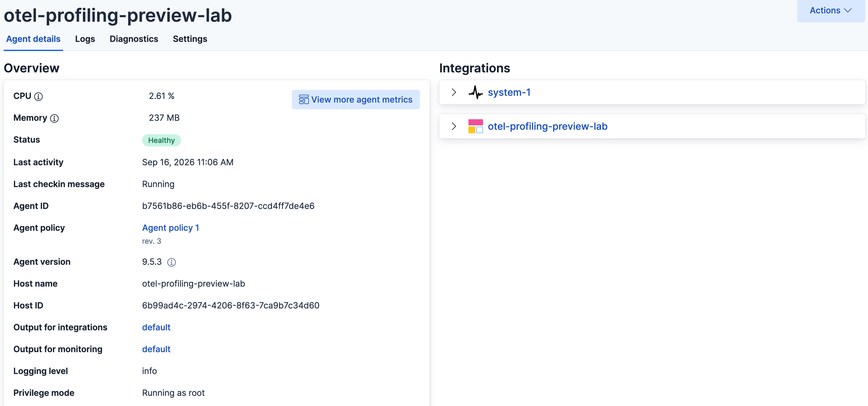
Task: Click the Last checkin message Running
Action: pos(158,184)
